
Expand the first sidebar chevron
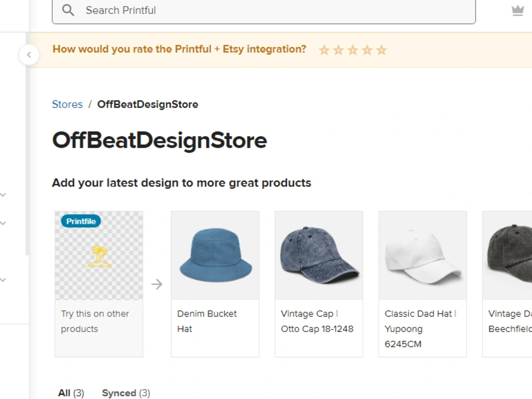[3, 195]
